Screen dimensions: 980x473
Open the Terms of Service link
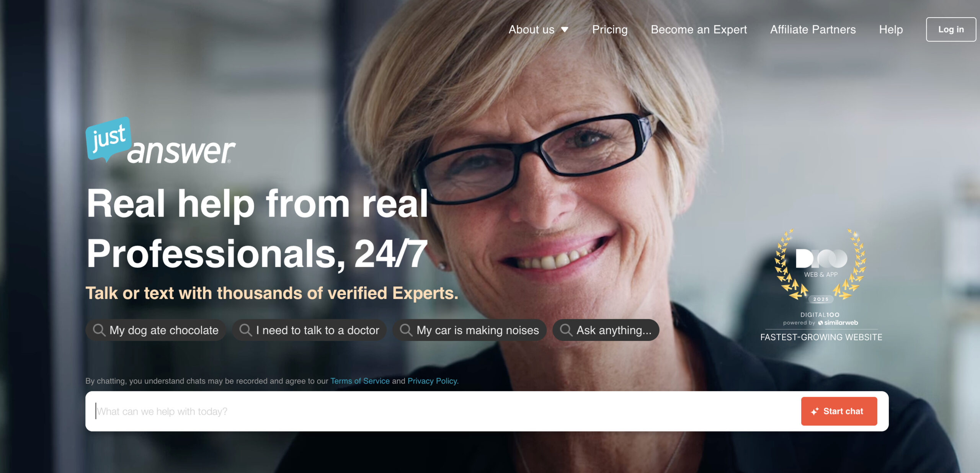[x=360, y=381]
